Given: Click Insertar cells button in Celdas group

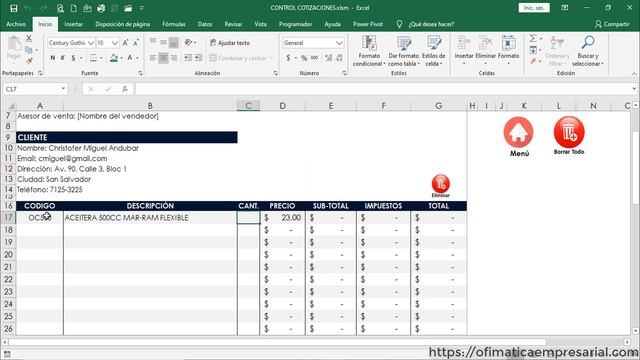Looking at the screenshot, I should pos(464,51).
